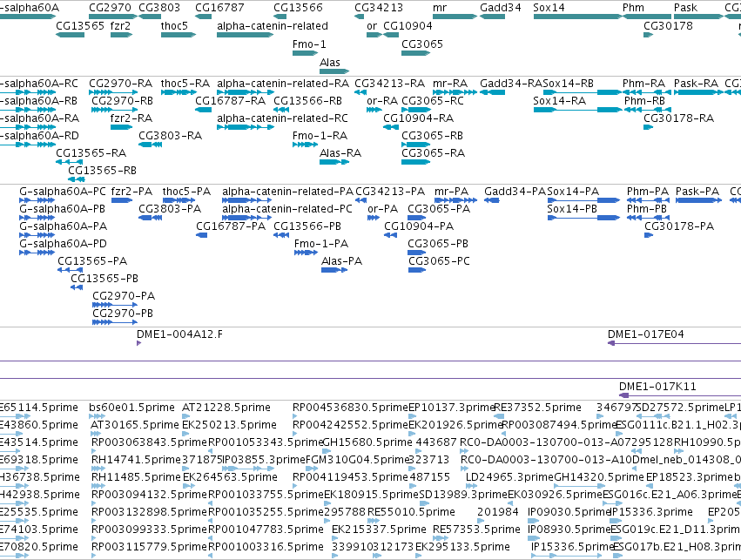Select the RE55010.5prime EST label
The height and width of the screenshot is (560, 741).
click(x=411, y=512)
